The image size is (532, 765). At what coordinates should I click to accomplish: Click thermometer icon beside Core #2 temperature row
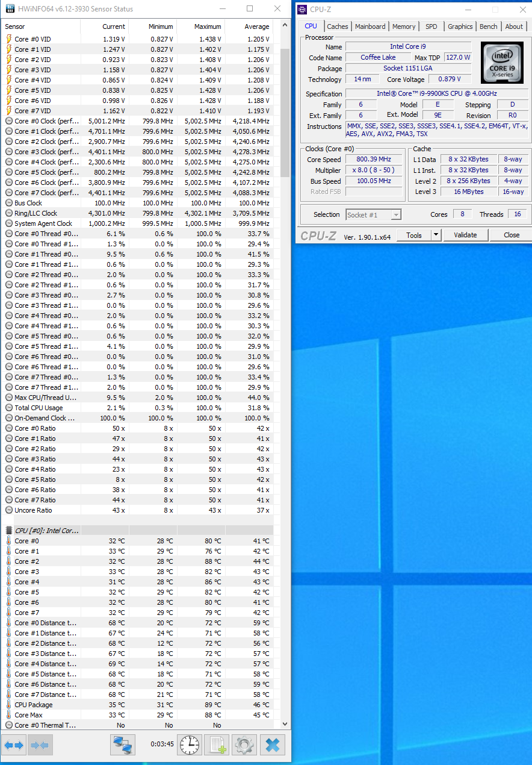point(9,561)
